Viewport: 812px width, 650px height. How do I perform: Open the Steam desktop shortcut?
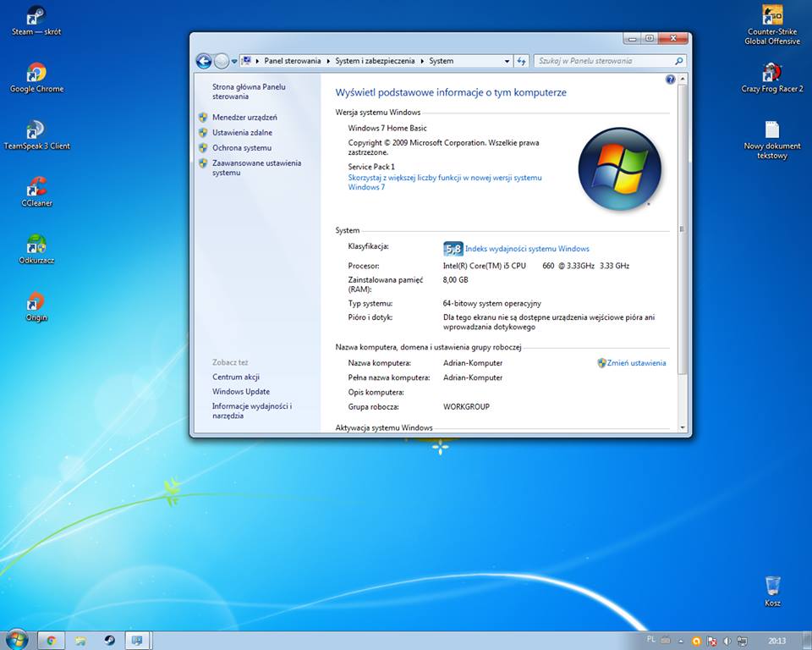[36, 17]
